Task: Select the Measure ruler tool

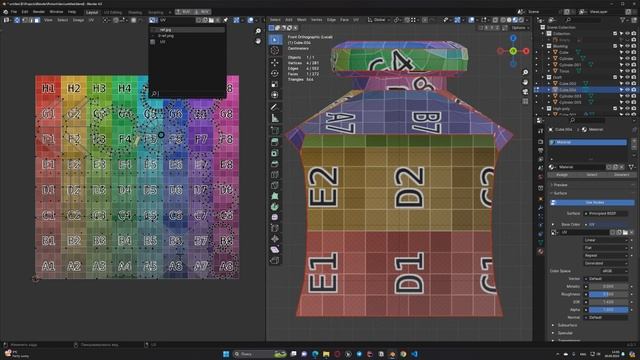Action: click(x=275, y=118)
